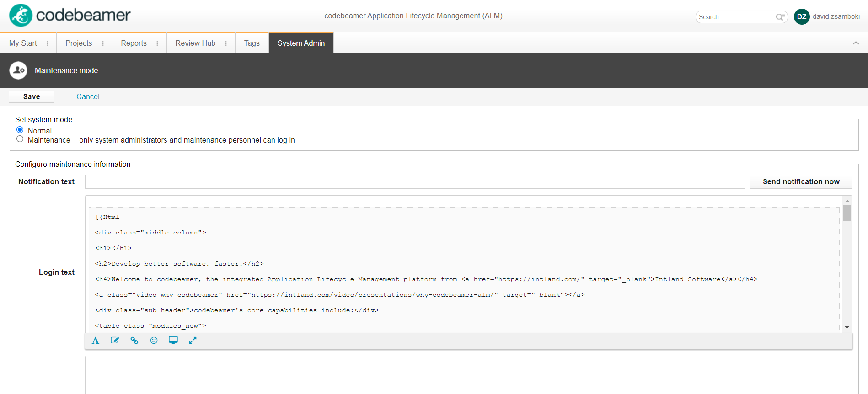Open the david.zsamboki user name
Viewport: 868px width, 394px height.
(836, 16)
